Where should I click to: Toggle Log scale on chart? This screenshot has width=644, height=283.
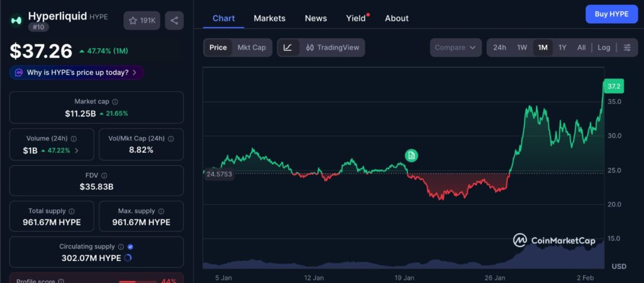tap(604, 48)
